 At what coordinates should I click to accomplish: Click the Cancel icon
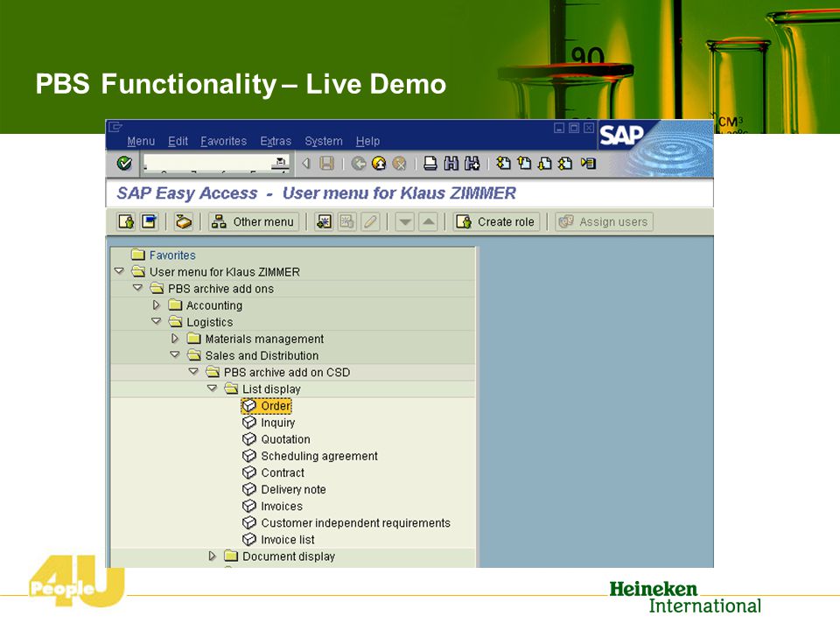399,163
